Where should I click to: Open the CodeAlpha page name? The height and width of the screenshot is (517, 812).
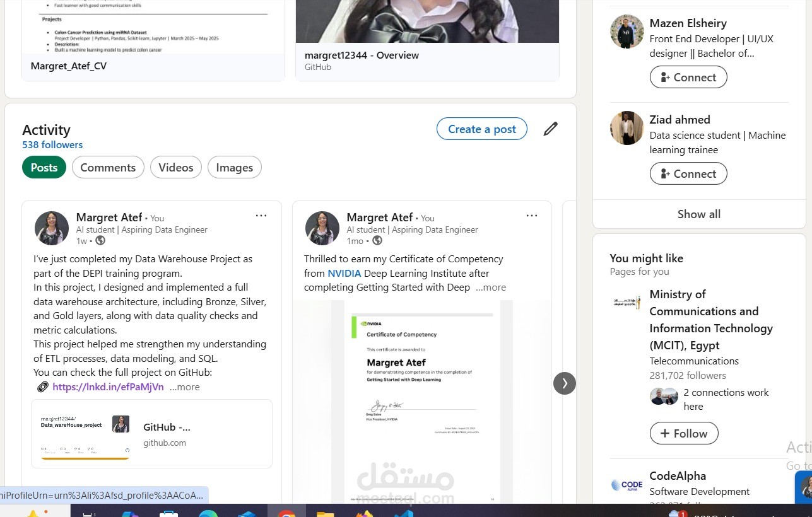[x=678, y=476]
